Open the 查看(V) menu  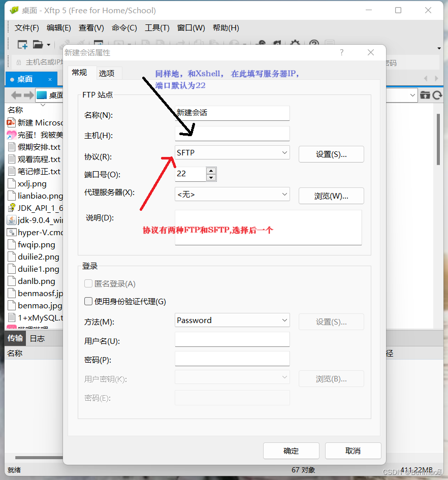91,28
